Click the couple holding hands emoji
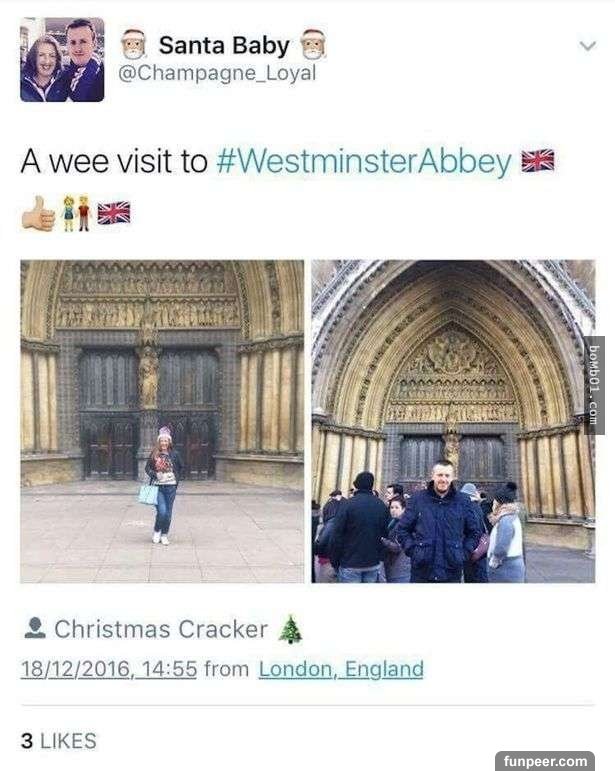This screenshot has height=771, width=615. coord(76,213)
